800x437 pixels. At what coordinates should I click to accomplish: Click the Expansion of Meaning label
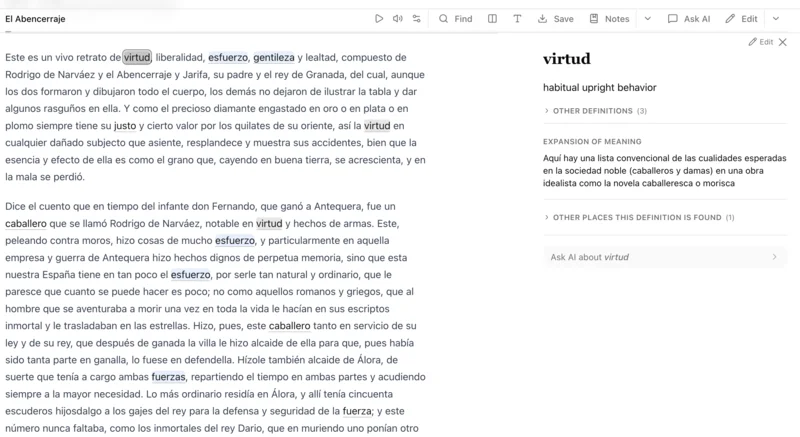[592, 141]
